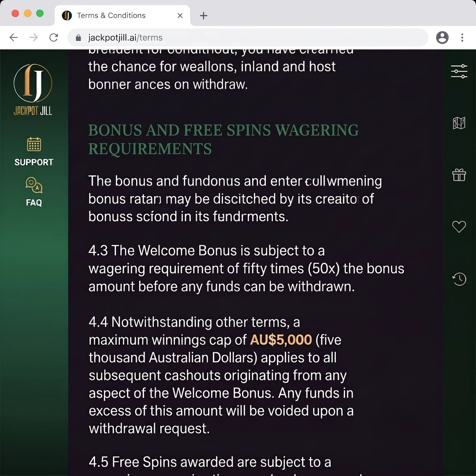Open the gift box promotions icon
476x476 pixels.
[x=459, y=175]
